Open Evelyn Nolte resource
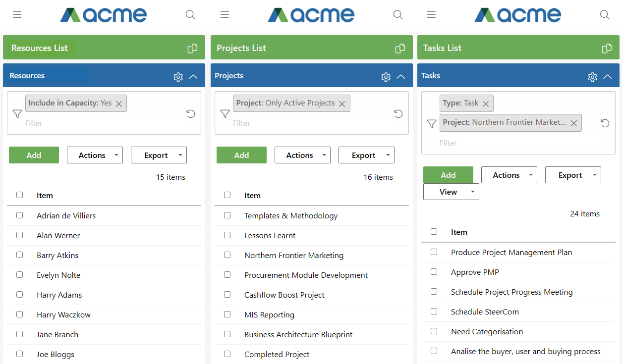623x364 pixels. 58,275
